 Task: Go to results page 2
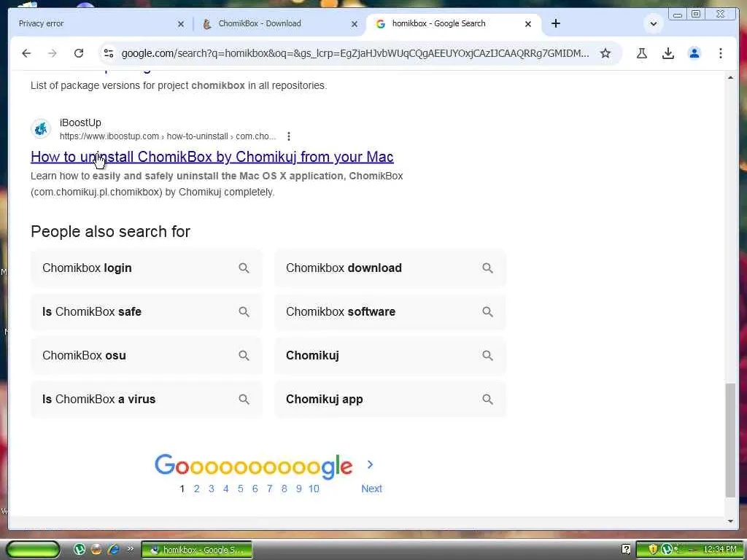point(196,489)
